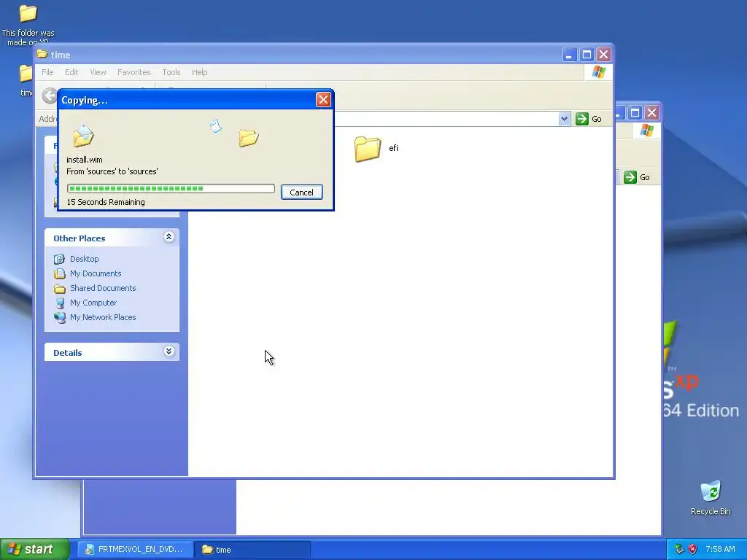Close the Copying dialog
Viewport: 747px width, 560px height.
coord(323,99)
